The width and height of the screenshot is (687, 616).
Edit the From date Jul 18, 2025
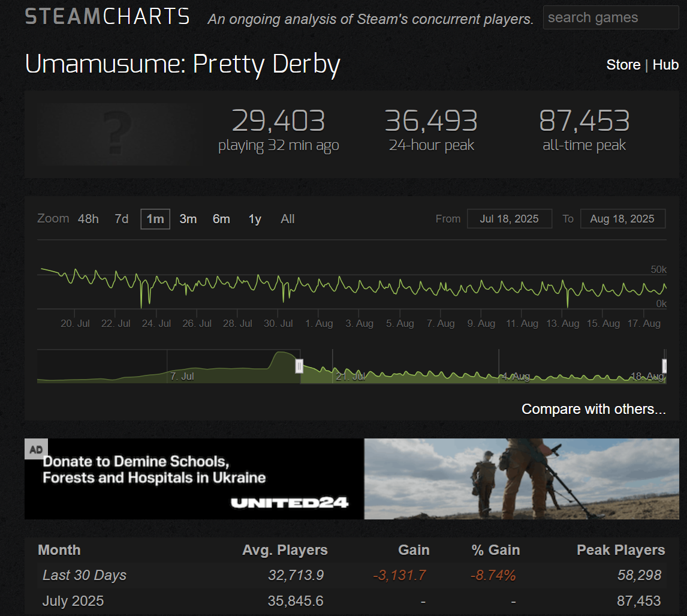tap(510, 219)
